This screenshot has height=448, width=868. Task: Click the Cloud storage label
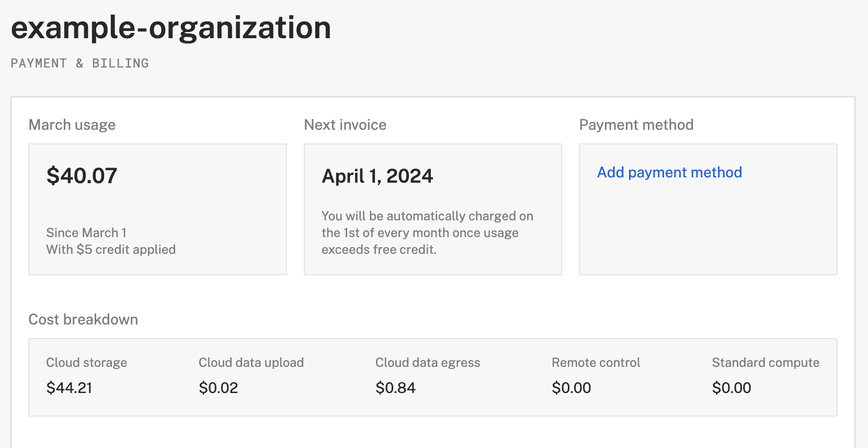87,363
